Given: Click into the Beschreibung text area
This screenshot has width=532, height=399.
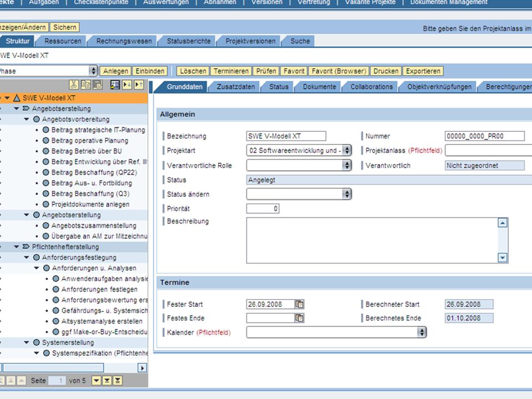Looking at the screenshot, I should tap(372, 241).
